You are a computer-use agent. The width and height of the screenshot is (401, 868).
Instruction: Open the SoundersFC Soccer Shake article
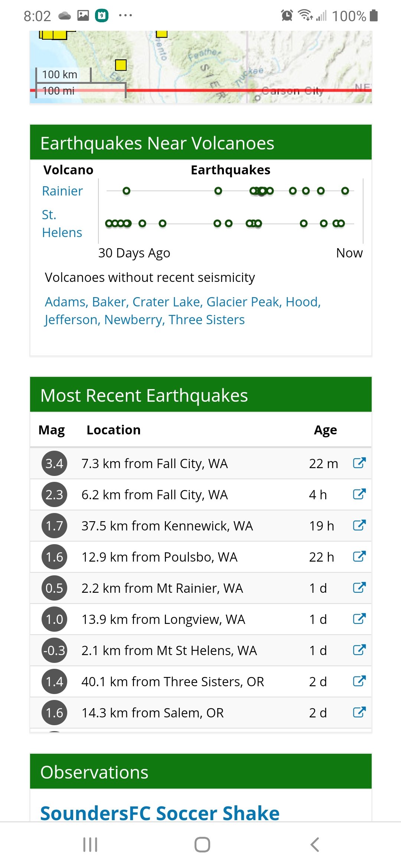tap(160, 813)
